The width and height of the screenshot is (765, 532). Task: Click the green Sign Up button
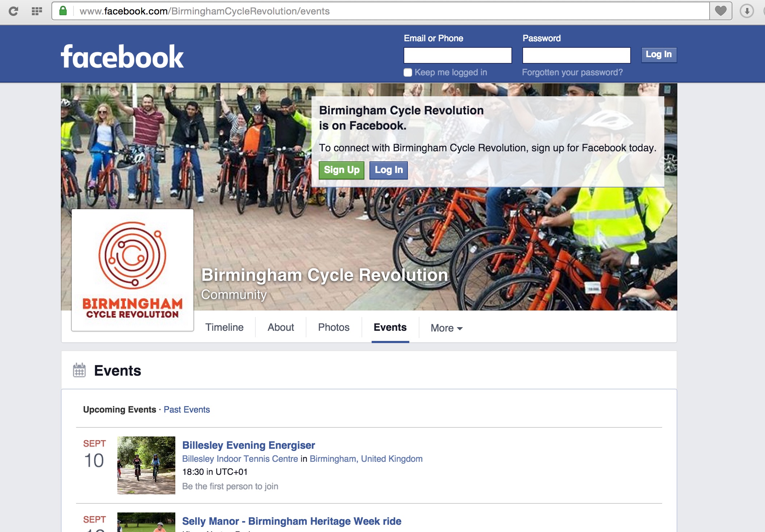pos(342,170)
